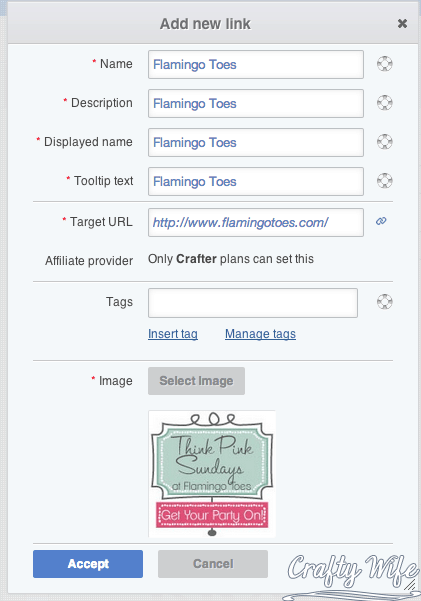Click the Cancel button
This screenshot has width=421, height=601.
coord(213,564)
